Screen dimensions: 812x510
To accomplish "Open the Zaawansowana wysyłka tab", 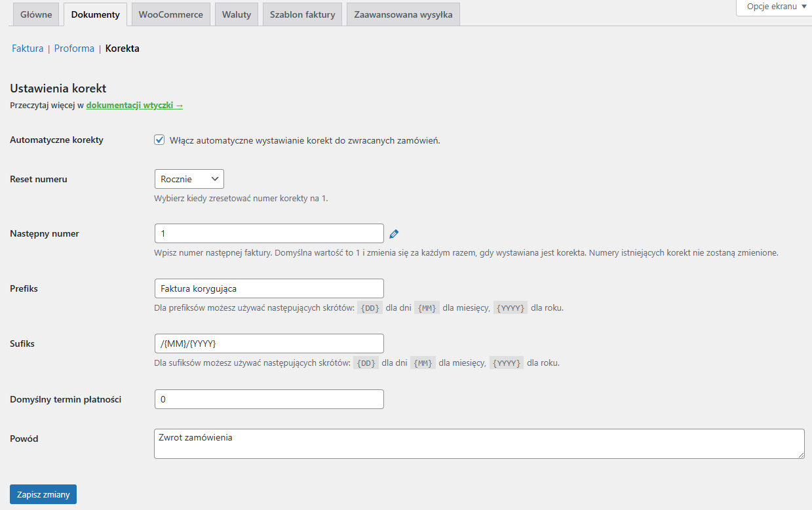I will click(x=403, y=14).
